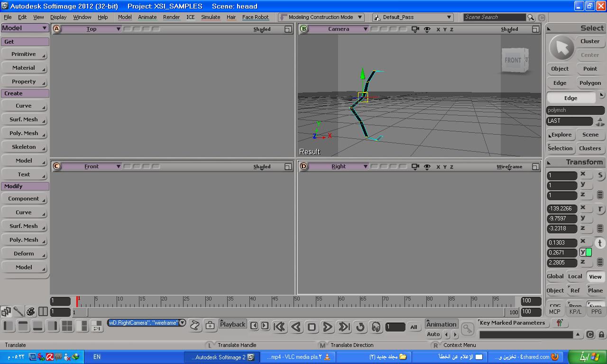Toggle the eye visibility icon in viewport D

(x=427, y=166)
